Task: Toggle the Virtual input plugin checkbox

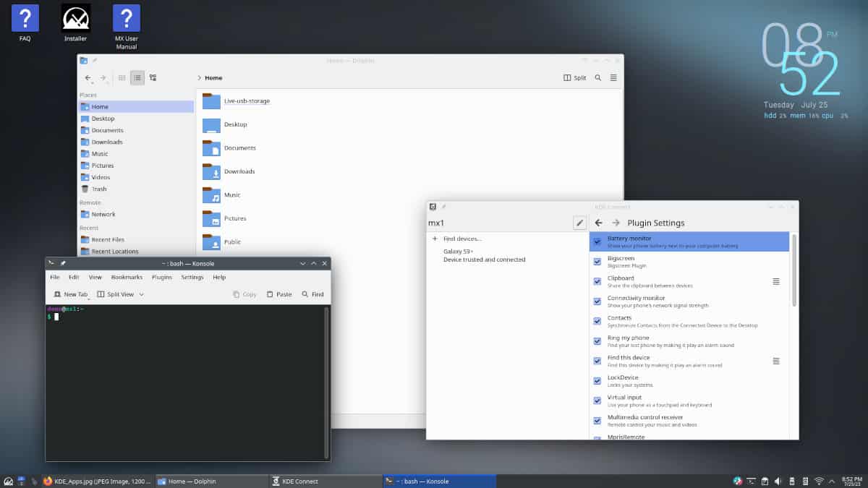Action: click(597, 401)
